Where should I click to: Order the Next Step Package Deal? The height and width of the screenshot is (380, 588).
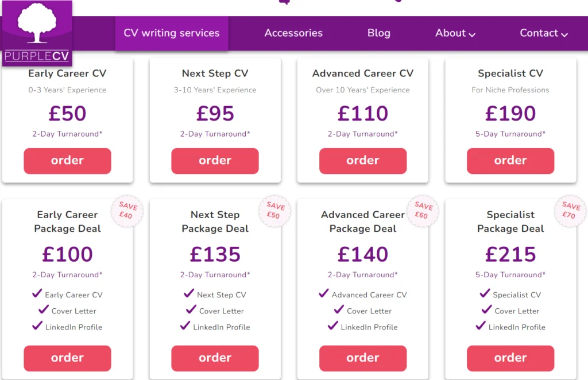coord(215,358)
